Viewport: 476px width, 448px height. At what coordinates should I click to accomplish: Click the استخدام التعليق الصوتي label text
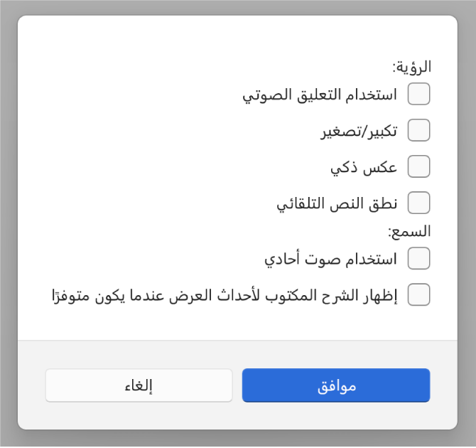pos(320,94)
